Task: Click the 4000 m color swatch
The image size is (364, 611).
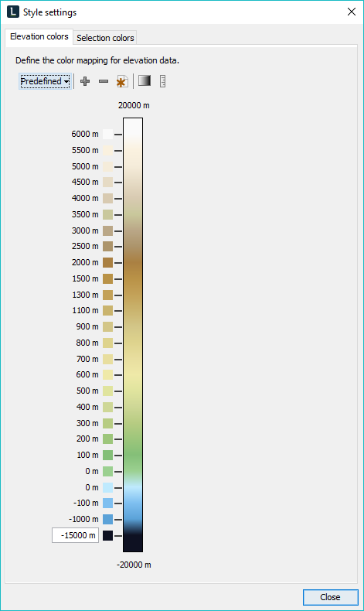Action: pos(108,198)
